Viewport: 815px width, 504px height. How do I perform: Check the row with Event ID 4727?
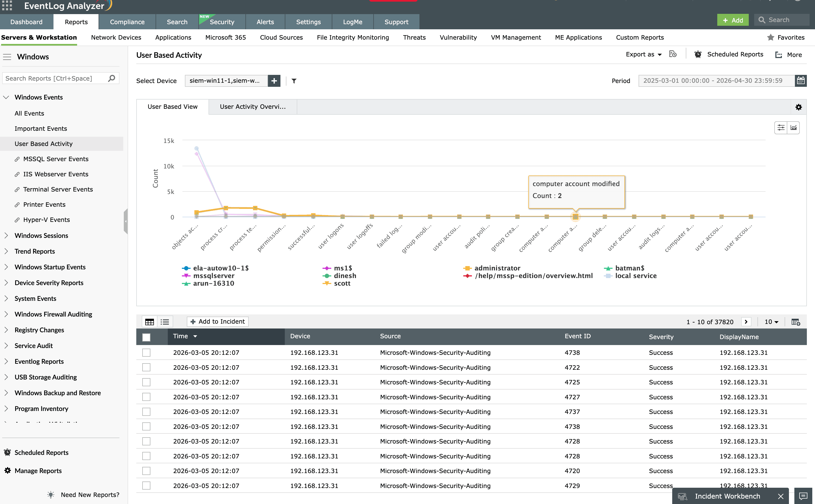tap(146, 397)
